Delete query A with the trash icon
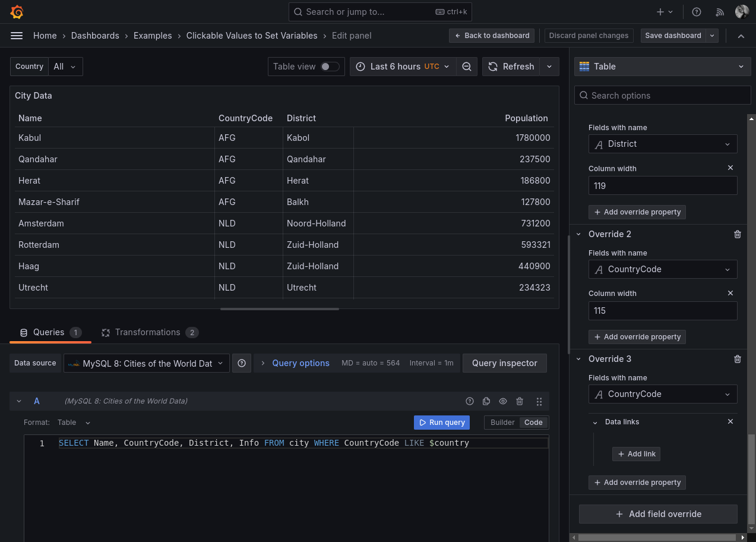Screen dimensions: 756x542 point(520,401)
